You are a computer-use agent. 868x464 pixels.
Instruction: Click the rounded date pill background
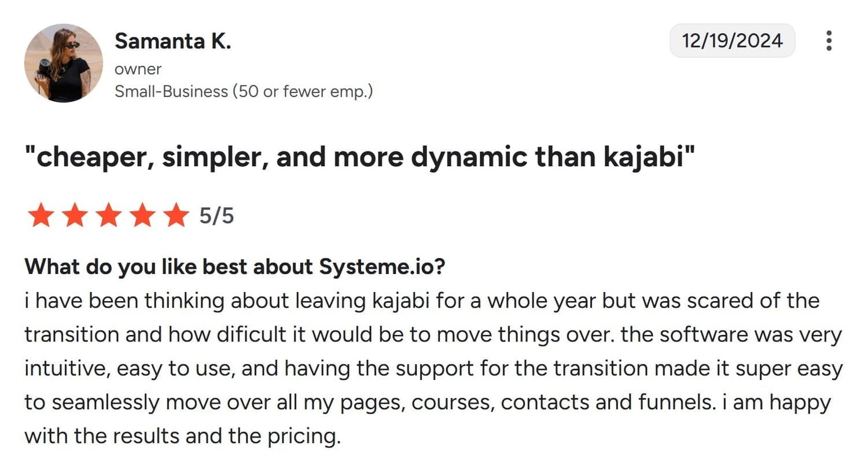tap(732, 40)
